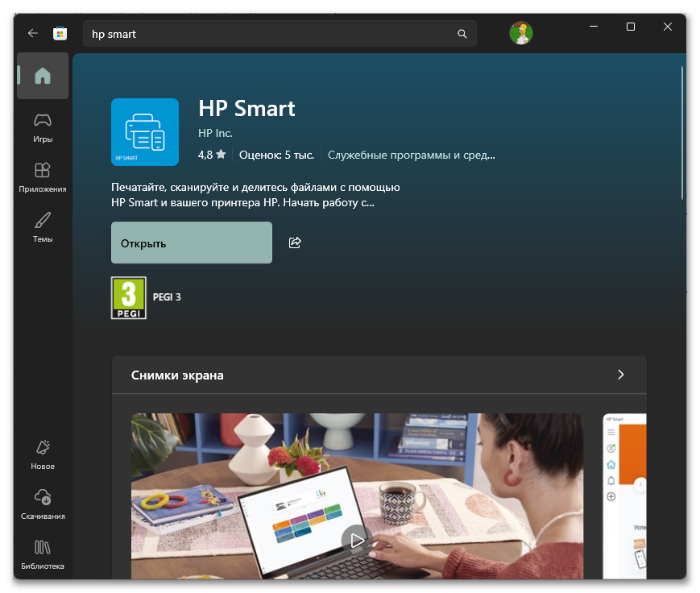Click the app description text
700x593 pixels.
(255, 195)
